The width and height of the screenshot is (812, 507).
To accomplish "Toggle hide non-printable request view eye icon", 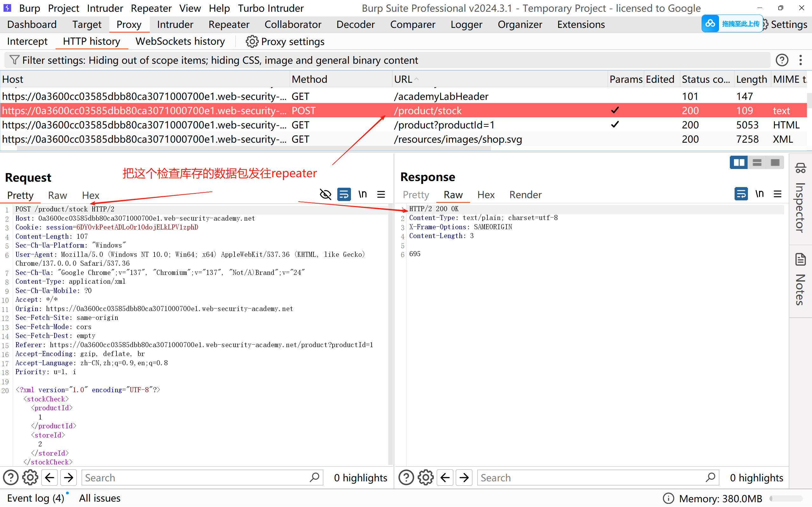I will pyautogui.click(x=325, y=194).
